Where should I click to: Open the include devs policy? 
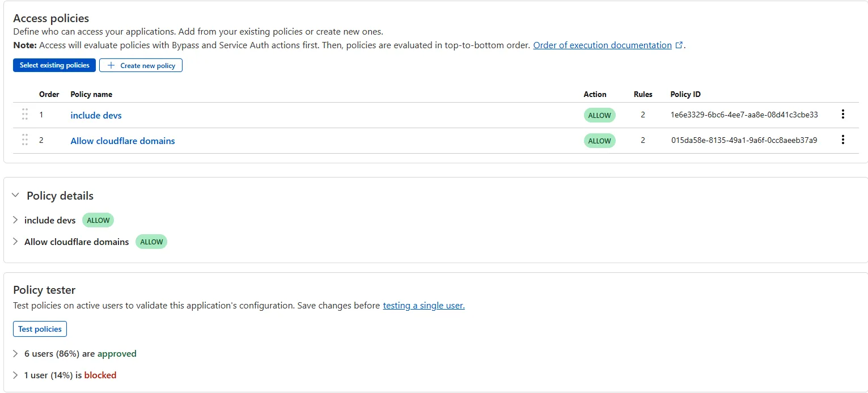tap(96, 115)
